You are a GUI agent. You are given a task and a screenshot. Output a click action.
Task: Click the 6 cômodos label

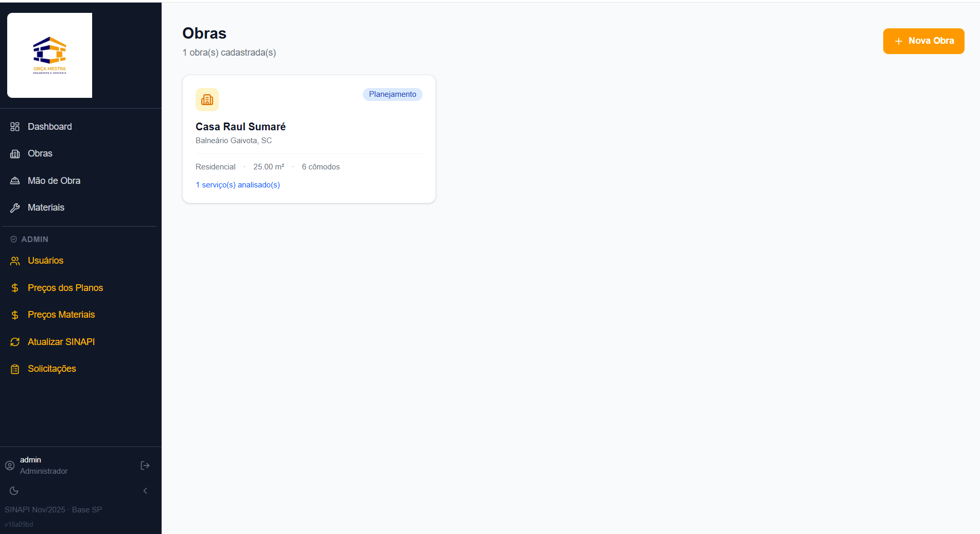(321, 167)
